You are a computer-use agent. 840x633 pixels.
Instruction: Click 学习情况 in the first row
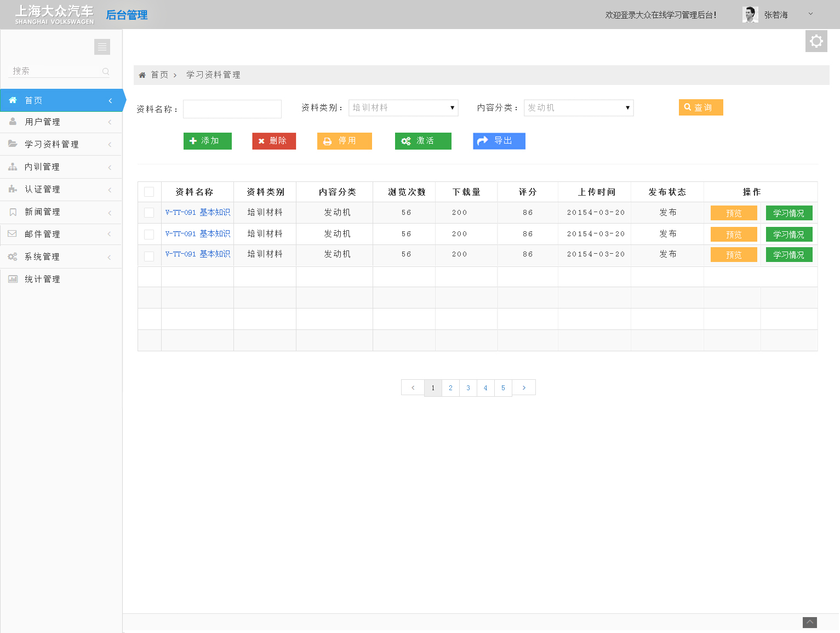pyautogui.click(x=789, y=213)
